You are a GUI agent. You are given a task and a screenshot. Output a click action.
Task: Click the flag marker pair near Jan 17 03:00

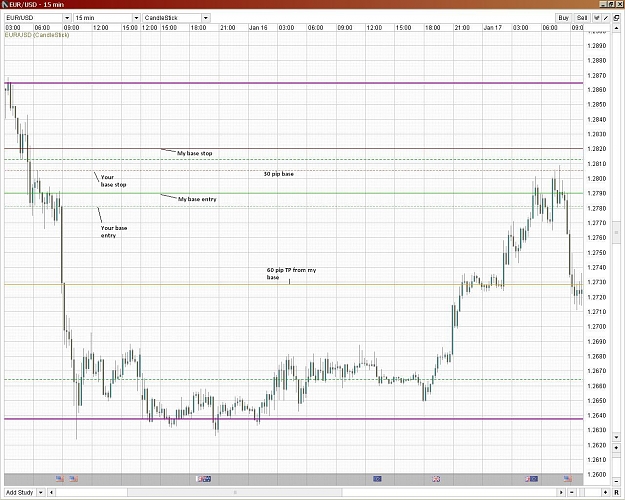[x=532, y=478]
